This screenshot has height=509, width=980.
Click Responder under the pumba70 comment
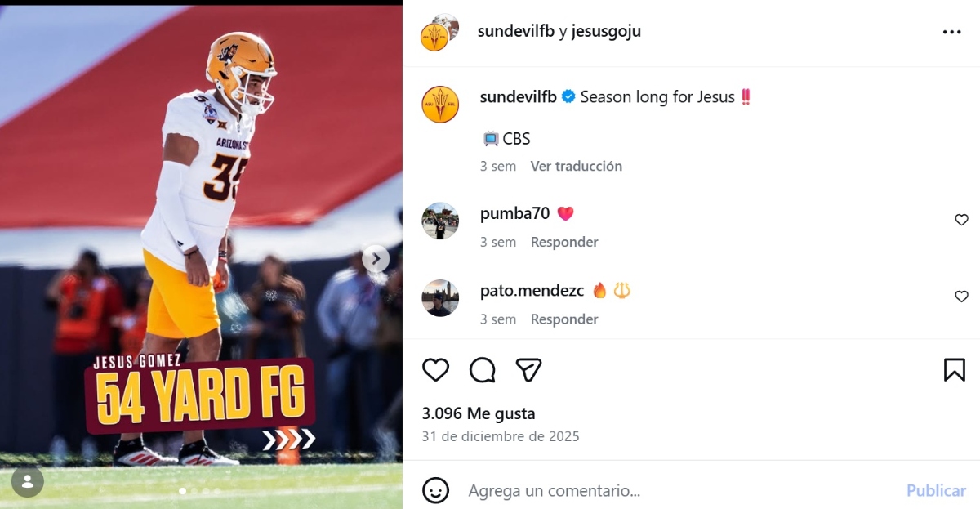[x=564, y=242]
